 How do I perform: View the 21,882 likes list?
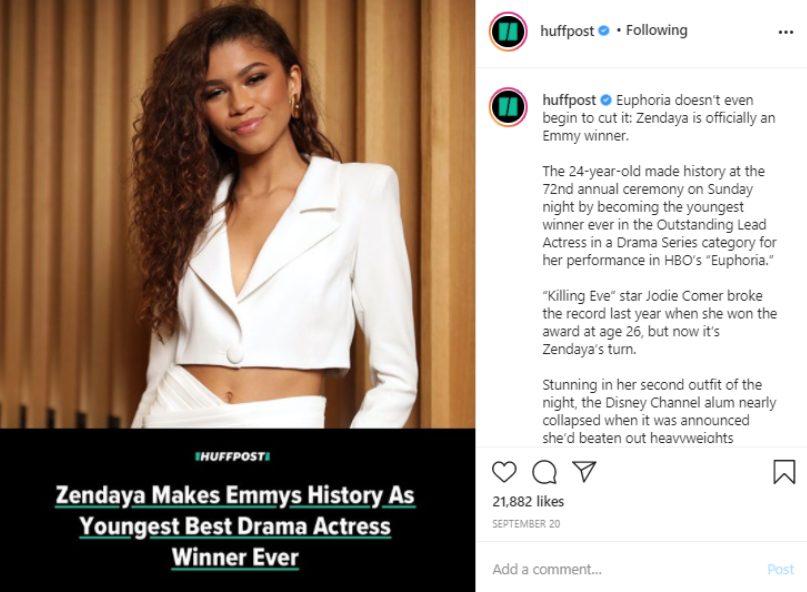[x=528, y=501]
